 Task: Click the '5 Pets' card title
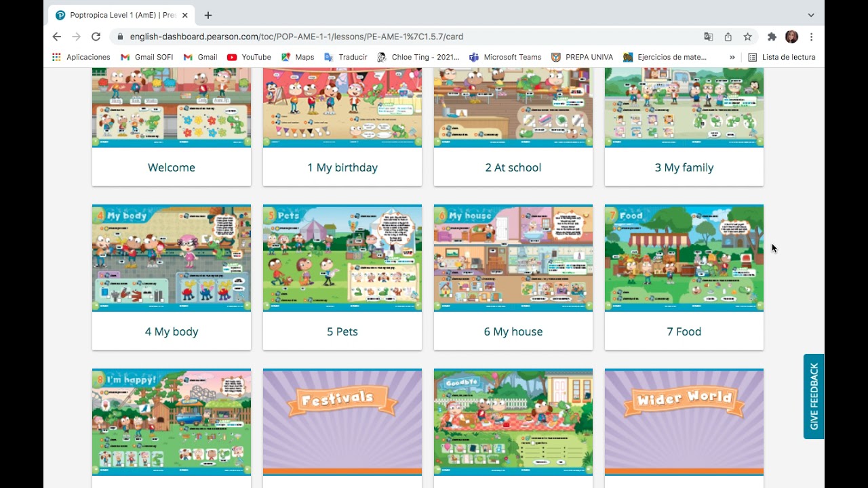click(342, 331)
